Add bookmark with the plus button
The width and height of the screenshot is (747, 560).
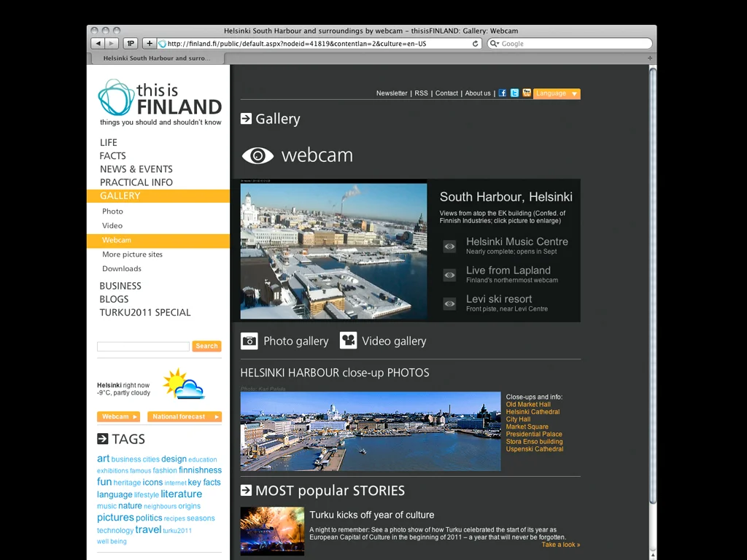click(149, 43)
